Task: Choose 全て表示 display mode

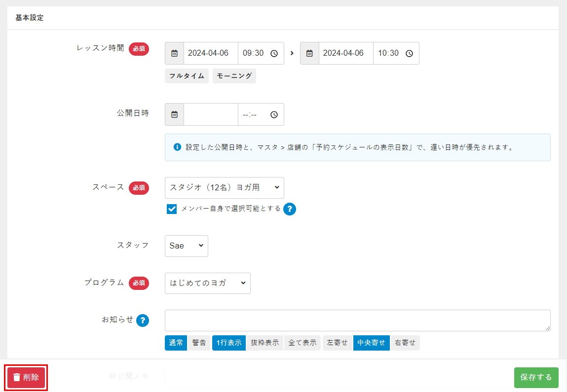Action: 302,343
